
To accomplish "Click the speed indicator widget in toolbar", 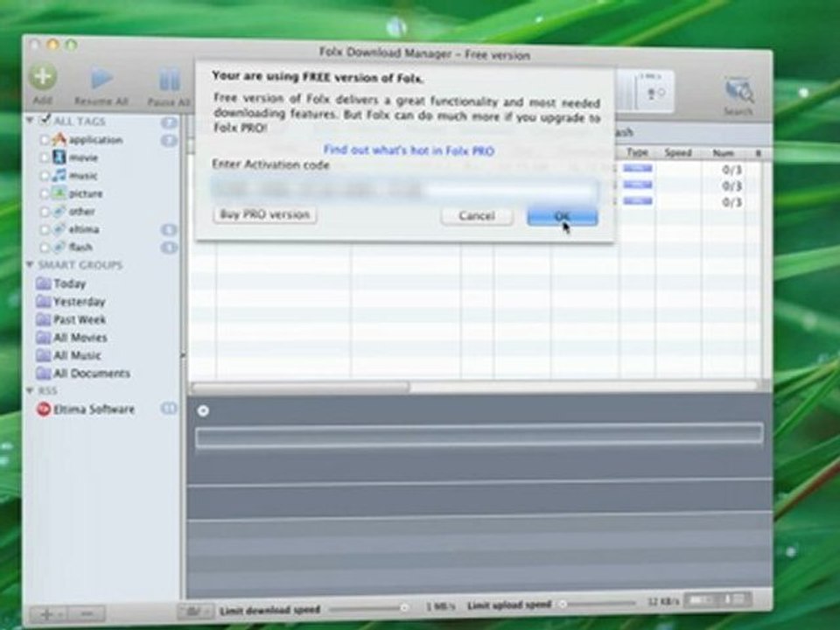I will coord(646,91).
